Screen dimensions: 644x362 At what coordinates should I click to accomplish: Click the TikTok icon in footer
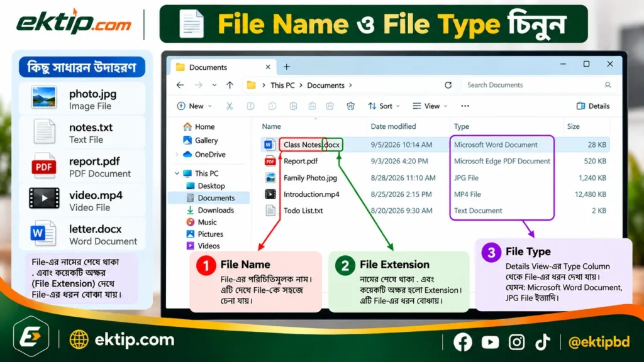pos(542,342)
